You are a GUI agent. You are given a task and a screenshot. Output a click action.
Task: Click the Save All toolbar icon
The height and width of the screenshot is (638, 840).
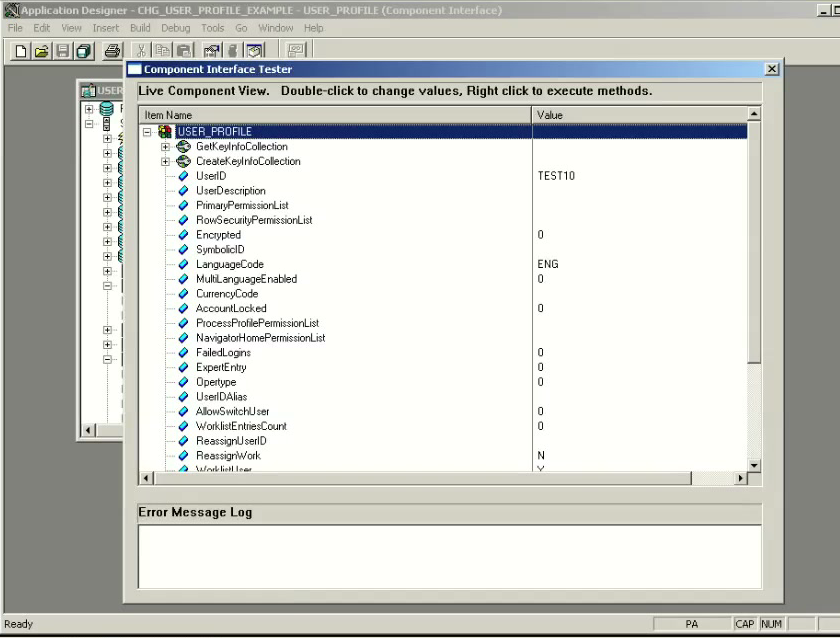click(84, 51)
